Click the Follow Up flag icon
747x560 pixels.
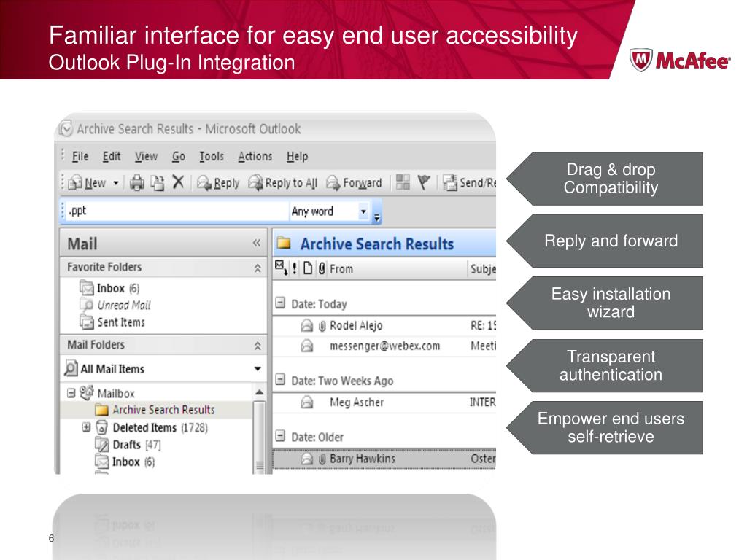(x=424, y=182)
